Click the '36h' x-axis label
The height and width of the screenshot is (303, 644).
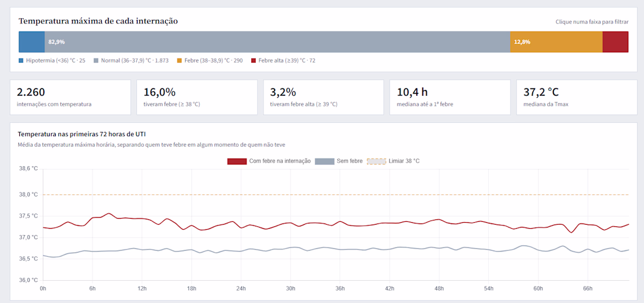coord(340,288)
